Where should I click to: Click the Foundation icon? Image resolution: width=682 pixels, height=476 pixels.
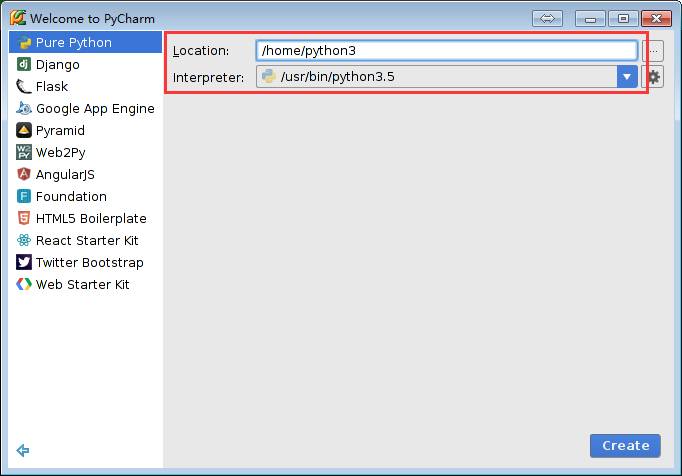[24, 196]
